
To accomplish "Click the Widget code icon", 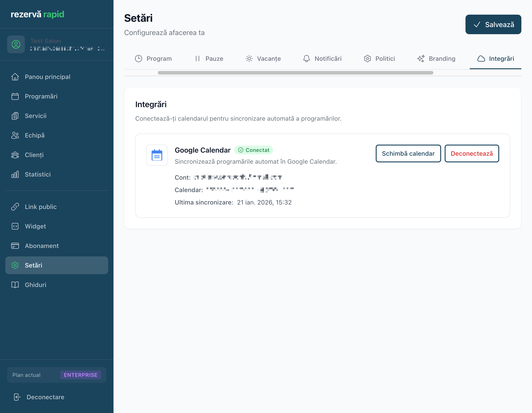I will coord(15,226).
